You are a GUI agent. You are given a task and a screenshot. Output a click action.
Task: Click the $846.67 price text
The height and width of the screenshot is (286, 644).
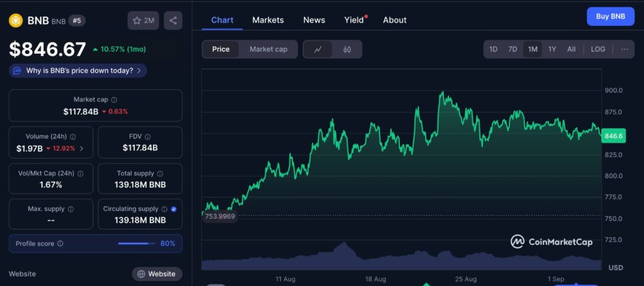point(48,49)
